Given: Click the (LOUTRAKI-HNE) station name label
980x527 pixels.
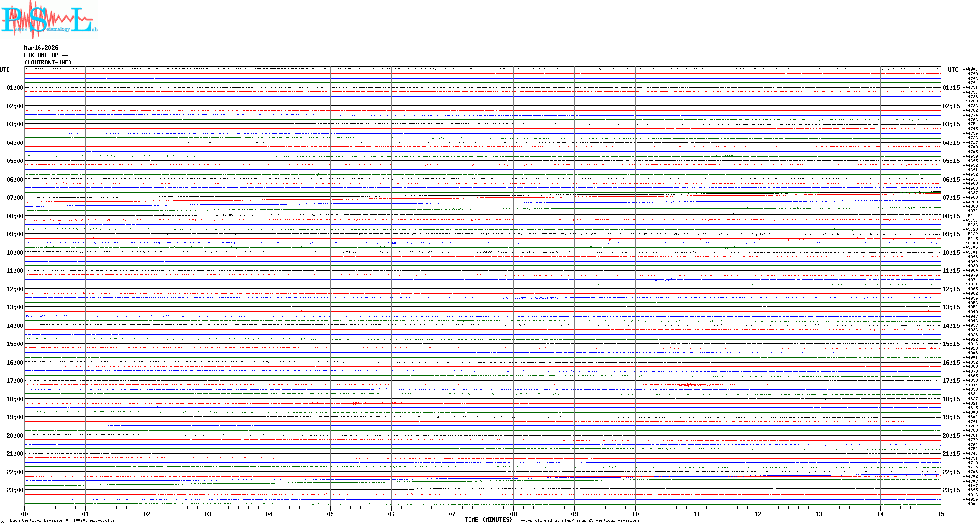Looking at the screenshot, I should point(48,62).
